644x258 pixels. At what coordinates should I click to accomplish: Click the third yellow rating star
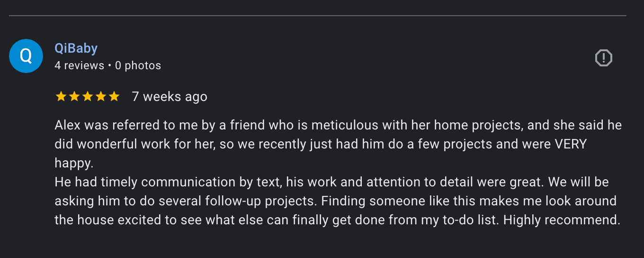pyautogui.click(x=88, y=97)
